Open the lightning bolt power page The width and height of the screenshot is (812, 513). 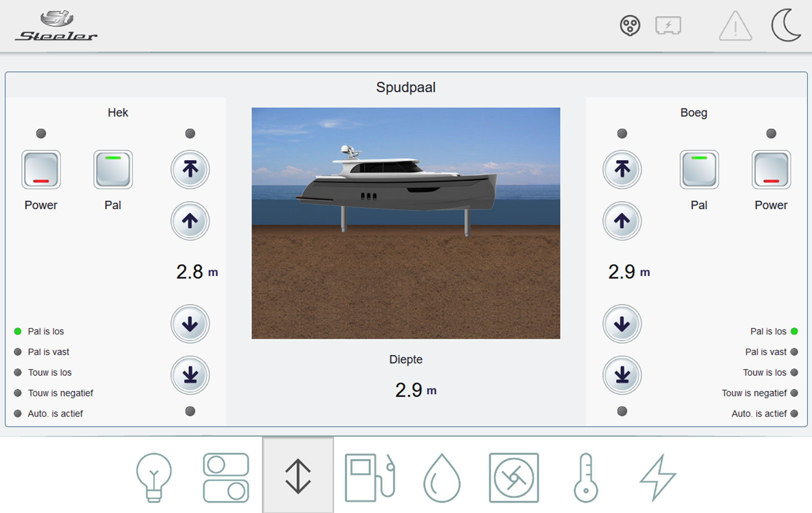(x=658, y=477)
